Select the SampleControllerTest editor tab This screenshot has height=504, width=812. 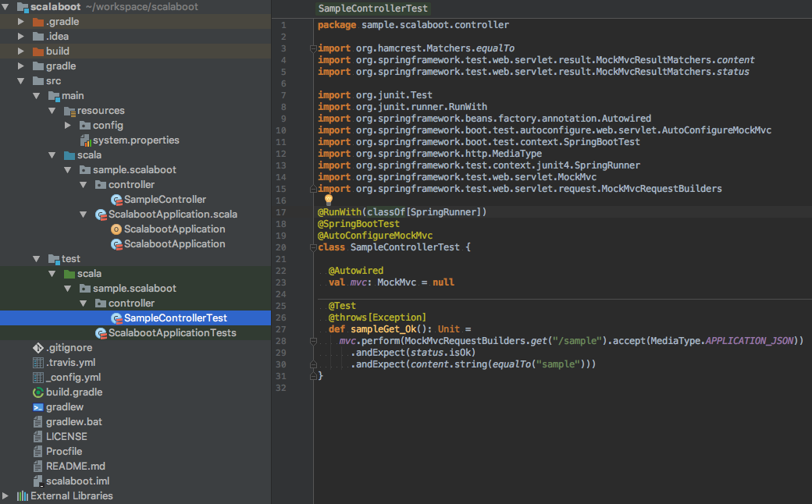373,9
